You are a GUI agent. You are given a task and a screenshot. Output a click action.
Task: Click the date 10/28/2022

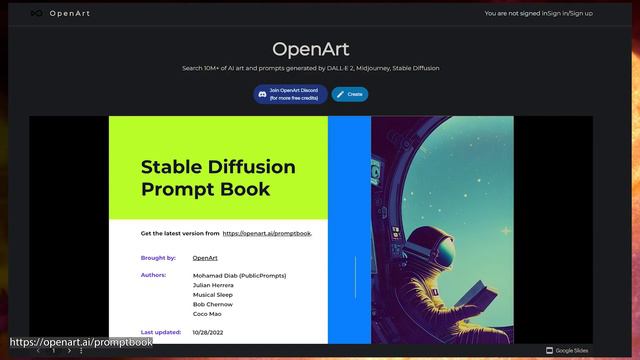208,333
